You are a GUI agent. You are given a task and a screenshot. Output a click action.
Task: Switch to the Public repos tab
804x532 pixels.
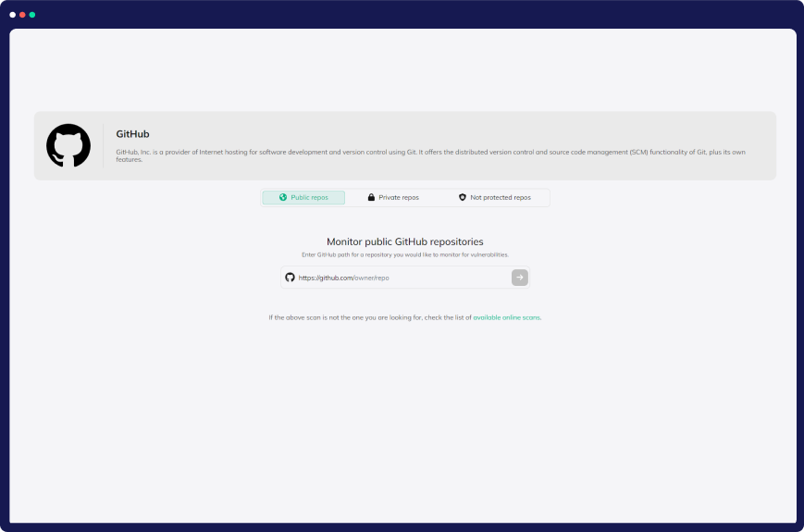pos(303,197)
